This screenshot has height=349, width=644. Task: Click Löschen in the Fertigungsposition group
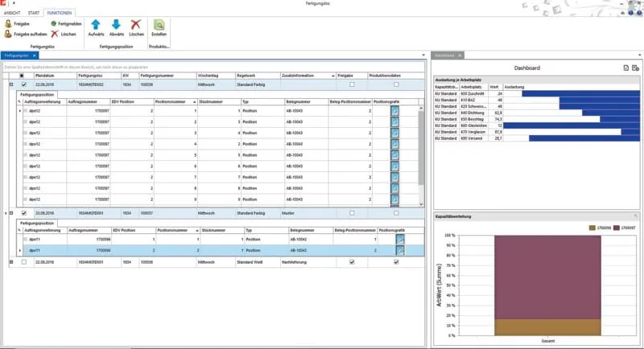click(137, 28)
